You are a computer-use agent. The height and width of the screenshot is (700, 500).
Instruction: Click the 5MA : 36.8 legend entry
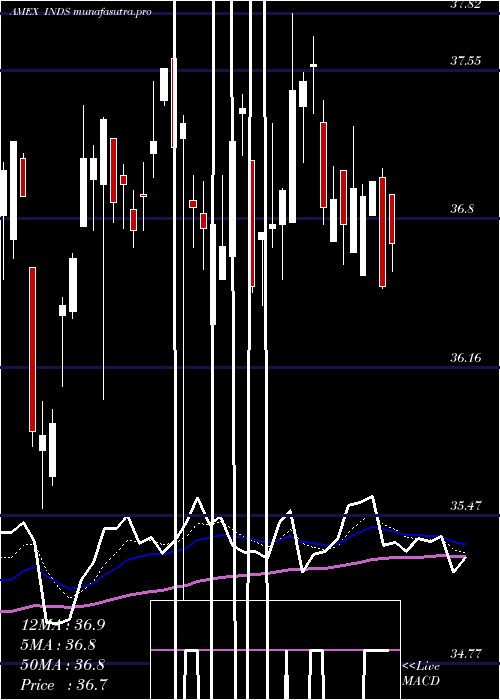[x=58, y=645]
